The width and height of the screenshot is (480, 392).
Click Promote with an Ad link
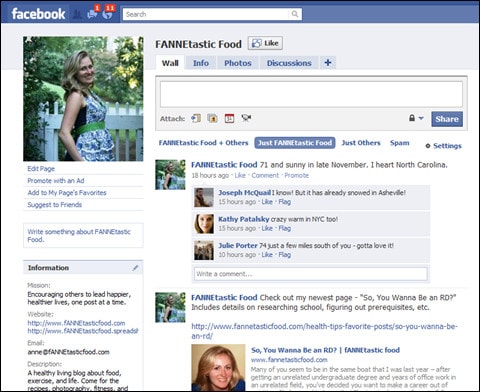point(56,181)
